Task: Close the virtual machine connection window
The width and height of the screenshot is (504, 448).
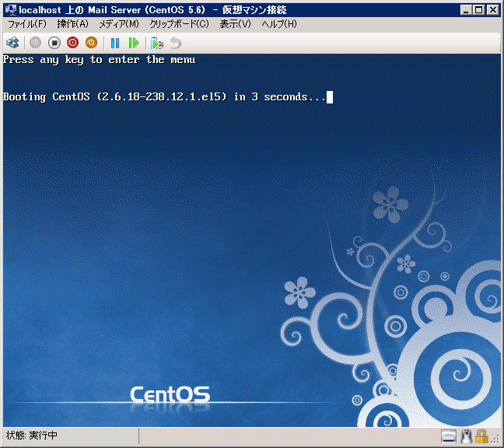Action: (x=493, y=10)
